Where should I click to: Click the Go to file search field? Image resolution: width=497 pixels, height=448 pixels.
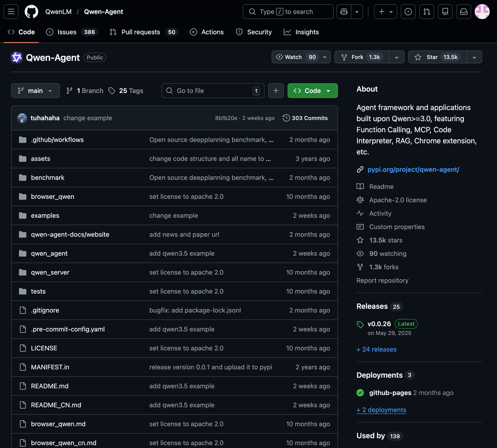(213, 91)
